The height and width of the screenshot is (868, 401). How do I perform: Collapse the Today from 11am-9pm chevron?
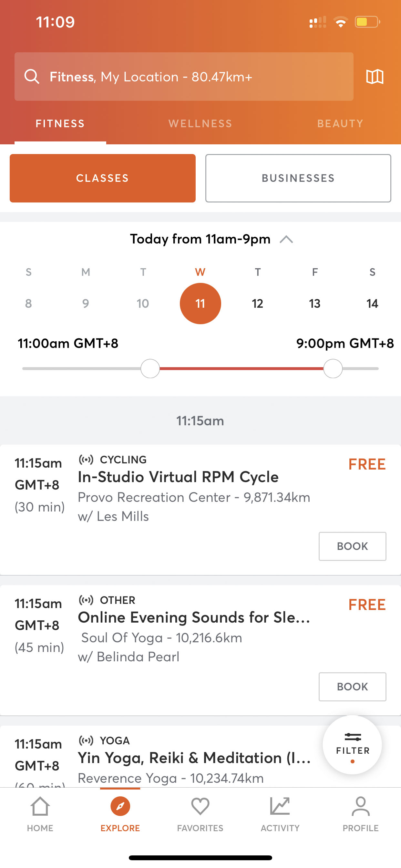point(286,240)
